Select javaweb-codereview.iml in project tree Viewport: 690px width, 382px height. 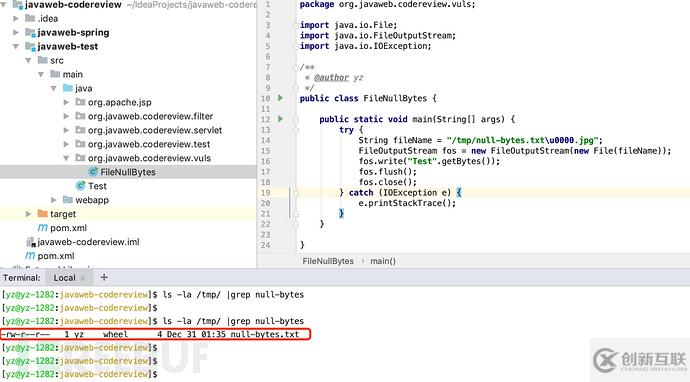pyautogui.click(x=88, y=242)
